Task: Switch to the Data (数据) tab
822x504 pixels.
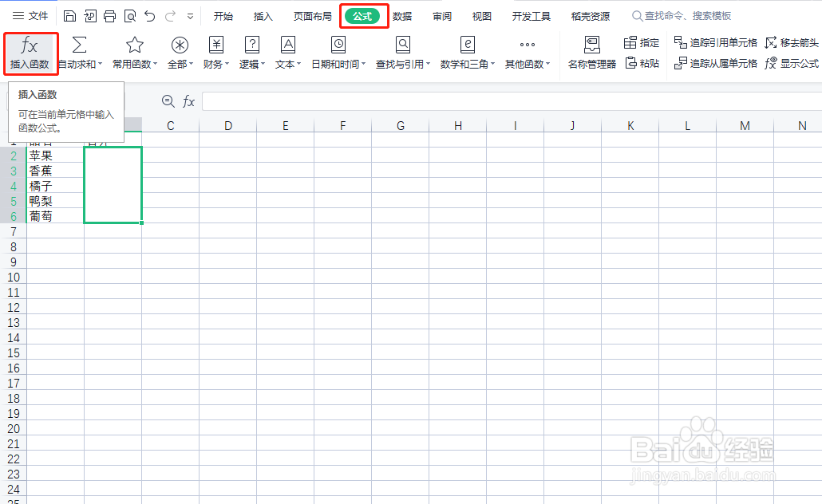Action: tap(402, 16)
